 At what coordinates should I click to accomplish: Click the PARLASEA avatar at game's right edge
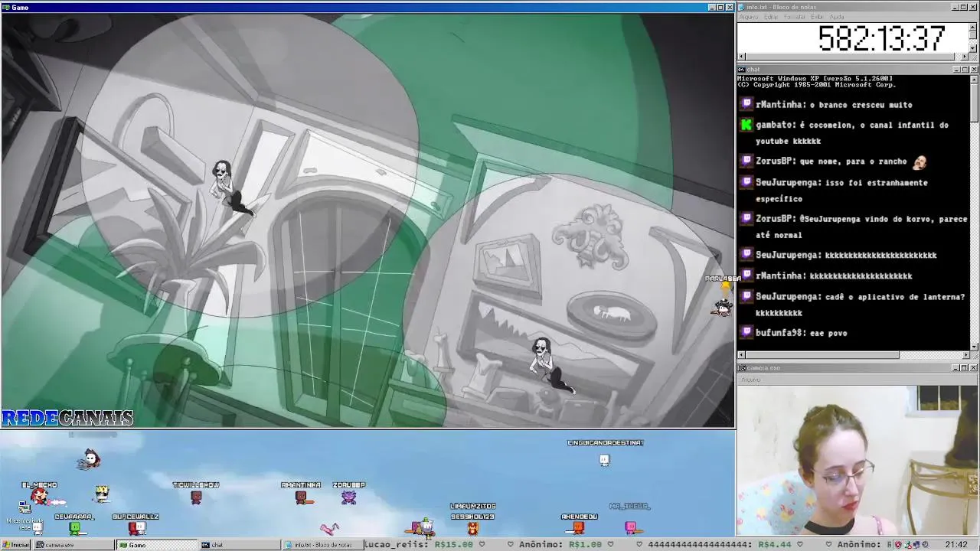[x=723, y=306]
